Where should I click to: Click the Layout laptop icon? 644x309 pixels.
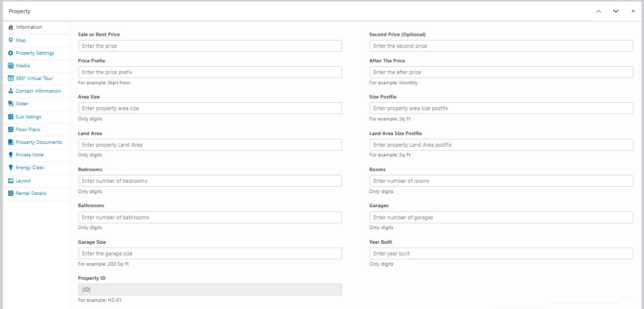(11, 181)
